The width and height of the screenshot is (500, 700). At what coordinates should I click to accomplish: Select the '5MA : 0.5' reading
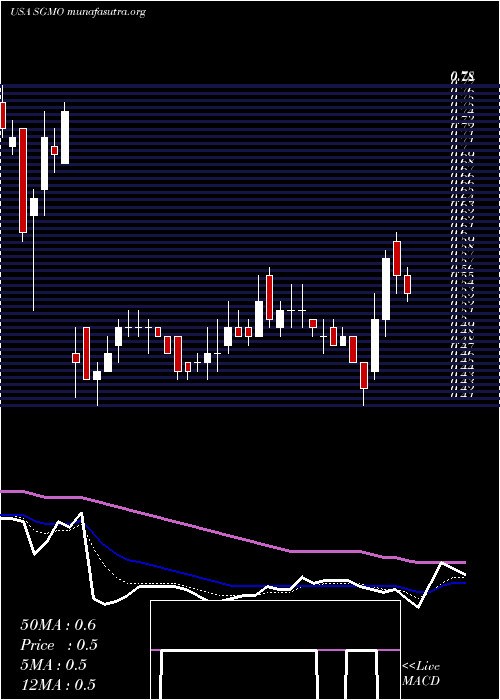53,665
